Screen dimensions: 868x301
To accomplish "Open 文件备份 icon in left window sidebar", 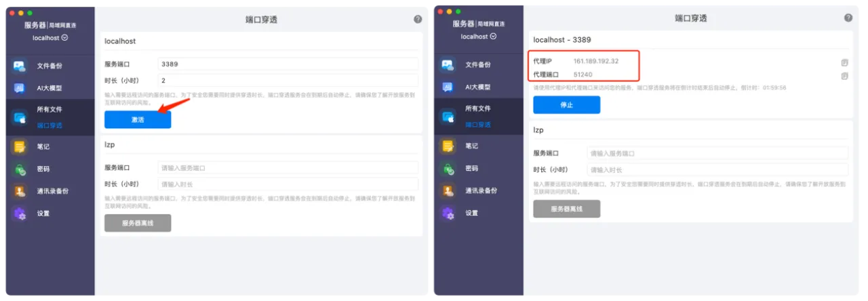I will click(x=19, y=66).
